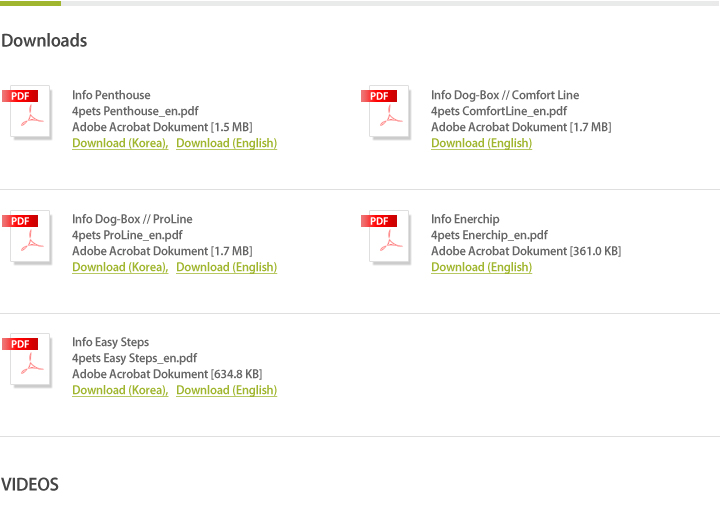Click the VIDEOS section heading

pyautogui.click(x=30, y=484)
